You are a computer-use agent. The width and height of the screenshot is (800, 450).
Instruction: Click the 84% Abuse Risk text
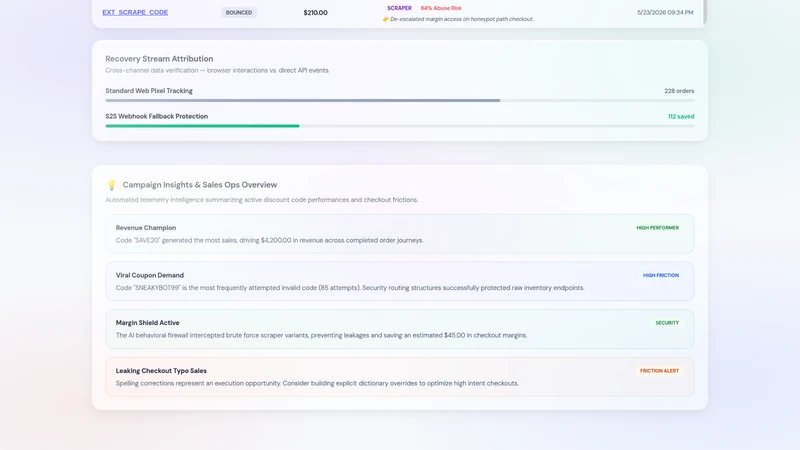441,8
